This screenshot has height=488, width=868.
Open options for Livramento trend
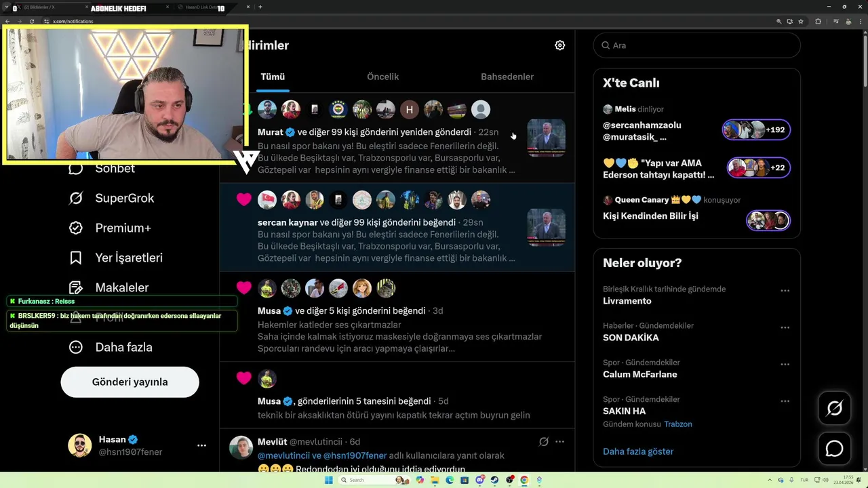pyautogui.click(x=785, y=291)
